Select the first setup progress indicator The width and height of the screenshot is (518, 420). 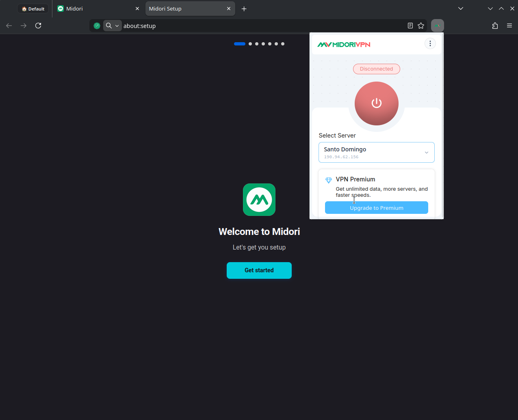240,44
